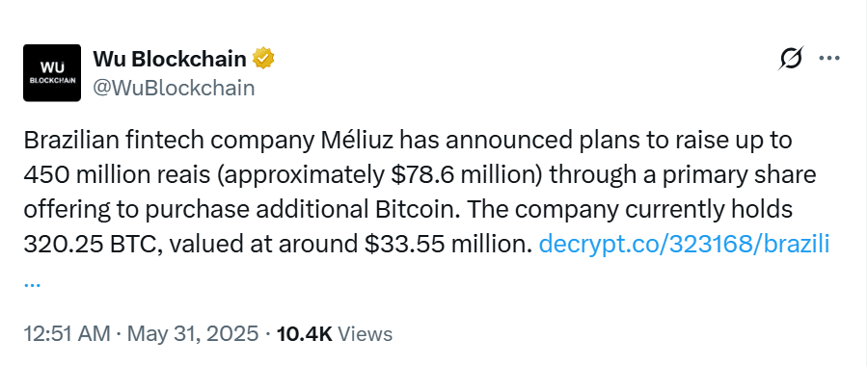Visit the @WuBlockchain handle
Screen dimensions: 868x366
174,88
